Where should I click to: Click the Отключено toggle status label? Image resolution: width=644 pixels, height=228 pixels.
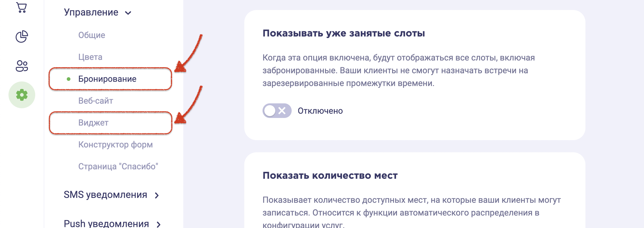tap(320, 111)
